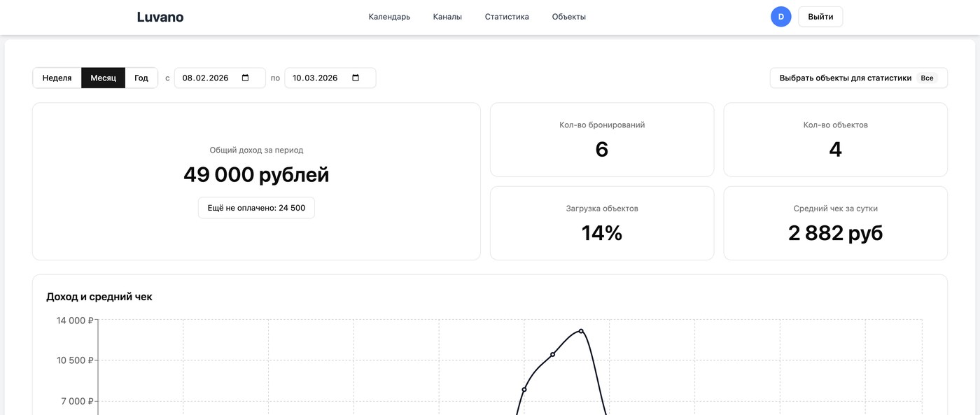Click the 14 000 ₽ axis label

(x=76, y=321)
